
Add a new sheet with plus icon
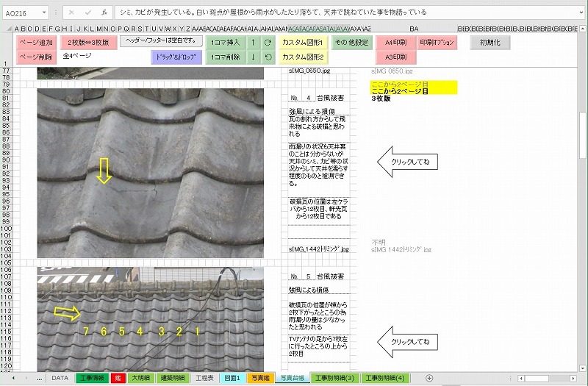(429, 378)
